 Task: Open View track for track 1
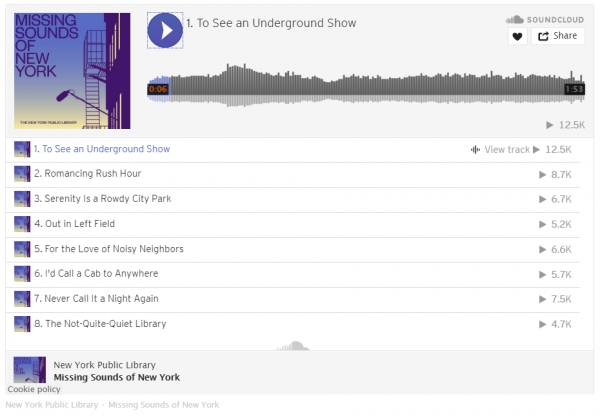pyautogui.click(x=507, y=150)
